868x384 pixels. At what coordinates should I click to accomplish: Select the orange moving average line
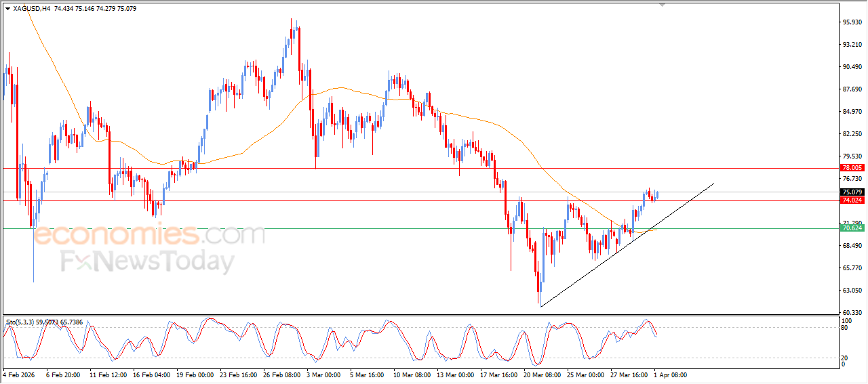click(339, 88)
